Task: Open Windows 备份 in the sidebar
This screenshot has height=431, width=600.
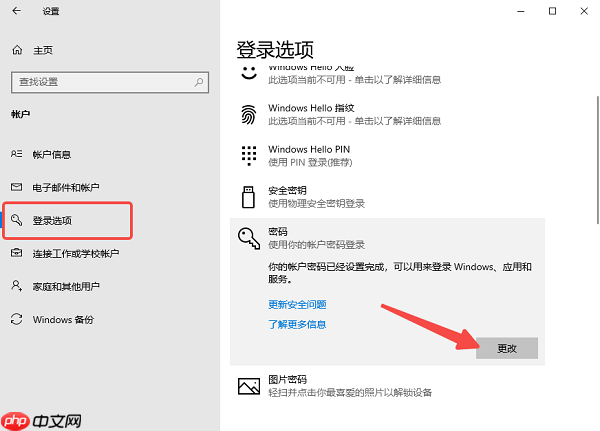Action: click(x=63, y=319)
